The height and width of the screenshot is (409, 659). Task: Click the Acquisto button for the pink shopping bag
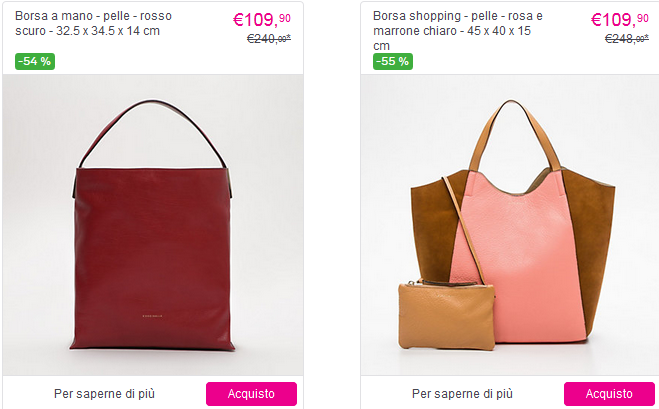pyautogui.click(x=609, y=394)
